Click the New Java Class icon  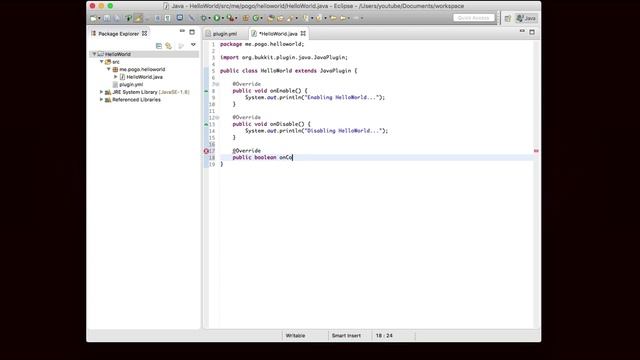tap(256, 18)
